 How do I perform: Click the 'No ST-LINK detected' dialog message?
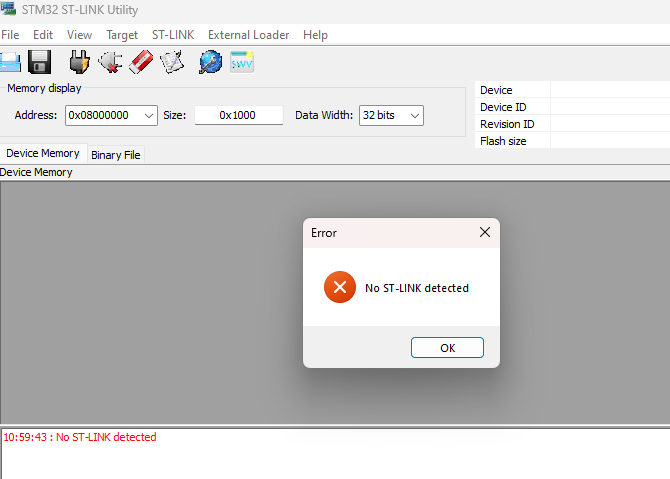(417, 288)
